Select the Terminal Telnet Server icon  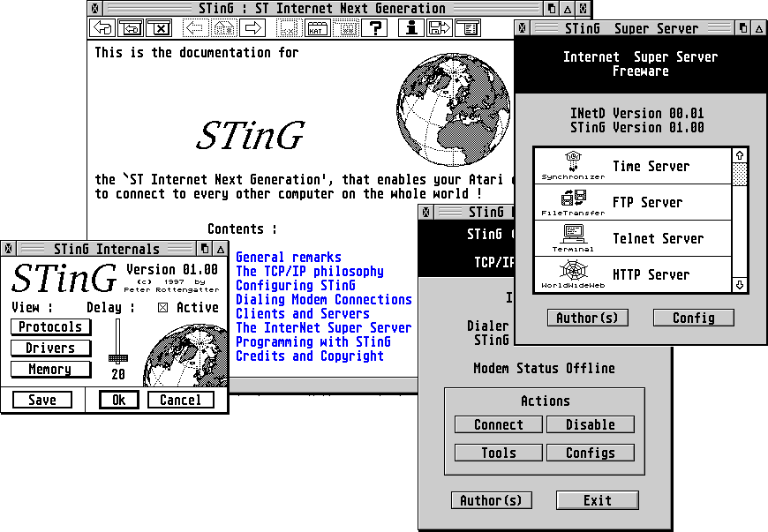[x=573, y=238]
